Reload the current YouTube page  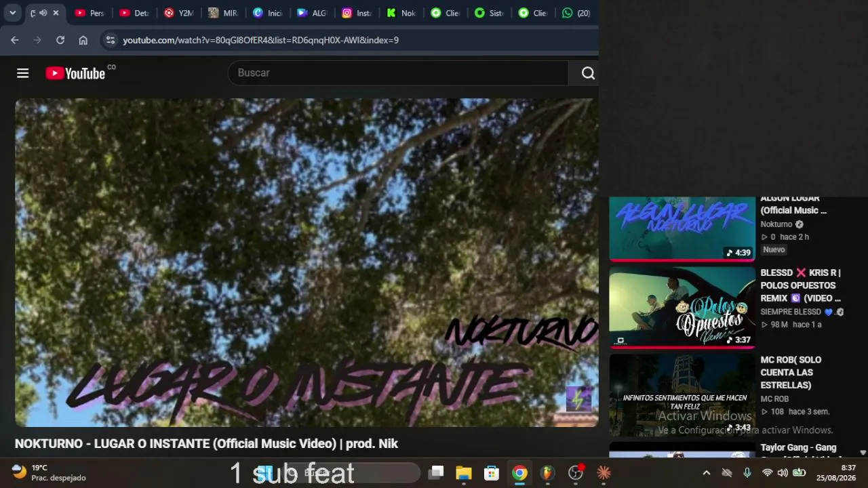pyautogui.click(x=60, y=40)
